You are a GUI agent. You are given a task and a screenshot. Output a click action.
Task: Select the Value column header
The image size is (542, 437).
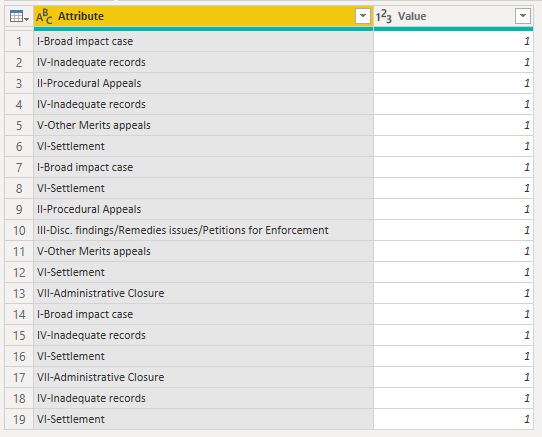pyautogui.click(x=454, y=16)
